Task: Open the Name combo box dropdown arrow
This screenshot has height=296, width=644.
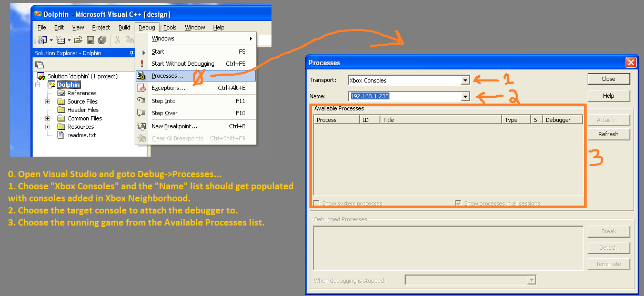Action: click(465, 96)
